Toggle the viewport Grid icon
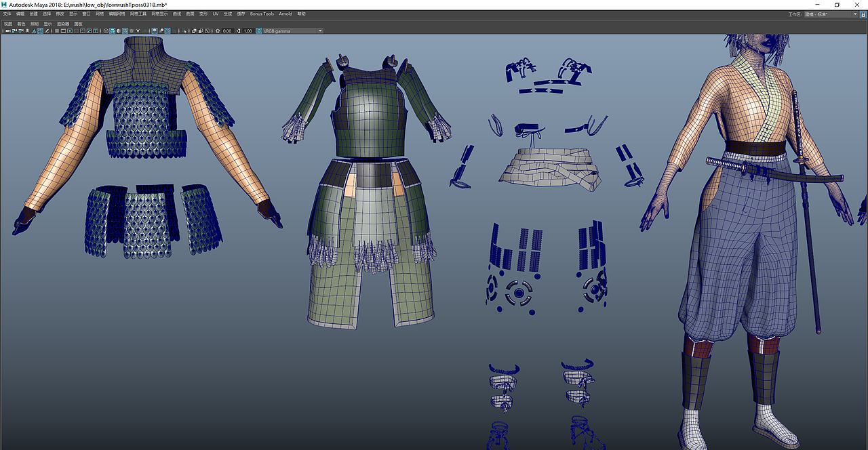Image resolution: width=868 pixels, height=450 pixels. pos(57,30)
